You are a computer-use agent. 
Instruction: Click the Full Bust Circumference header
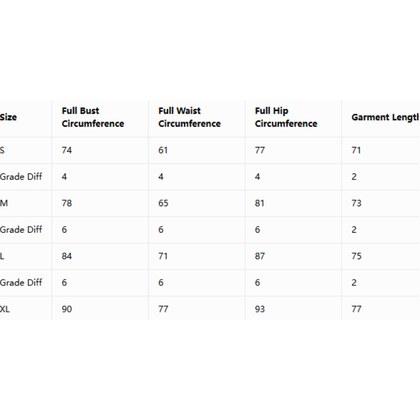point(93,117)
